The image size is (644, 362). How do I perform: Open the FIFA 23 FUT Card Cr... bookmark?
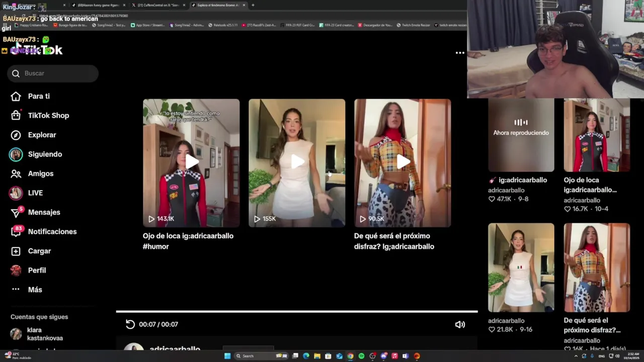298,25
